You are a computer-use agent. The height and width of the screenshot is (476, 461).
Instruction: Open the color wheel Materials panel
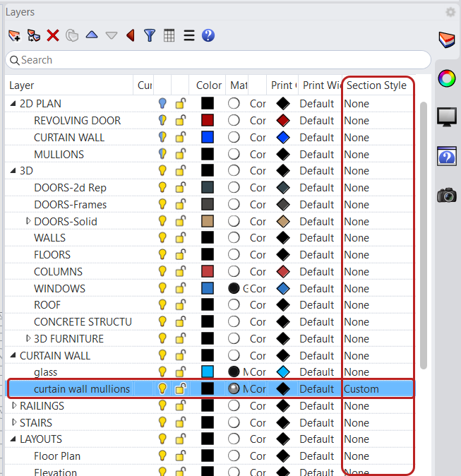[x=447, y=78]
